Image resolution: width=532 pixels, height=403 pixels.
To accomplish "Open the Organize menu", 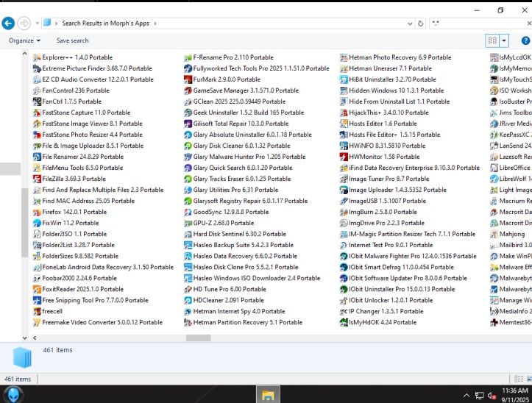I will [24, 40].
